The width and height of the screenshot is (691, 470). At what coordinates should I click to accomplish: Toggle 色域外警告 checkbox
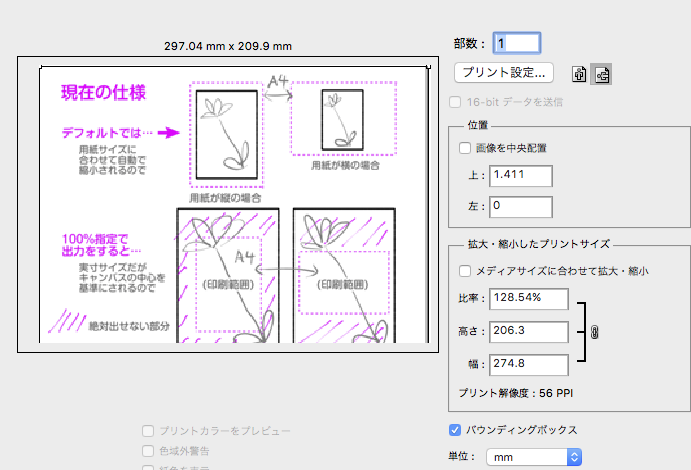coord(148,451)
